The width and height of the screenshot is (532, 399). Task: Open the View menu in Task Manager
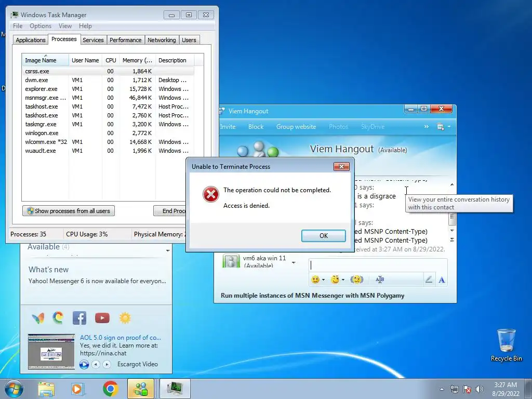coord(65,26)
